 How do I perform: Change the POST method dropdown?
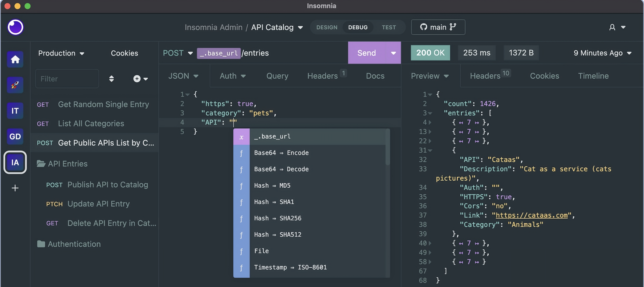coord(178,53)
